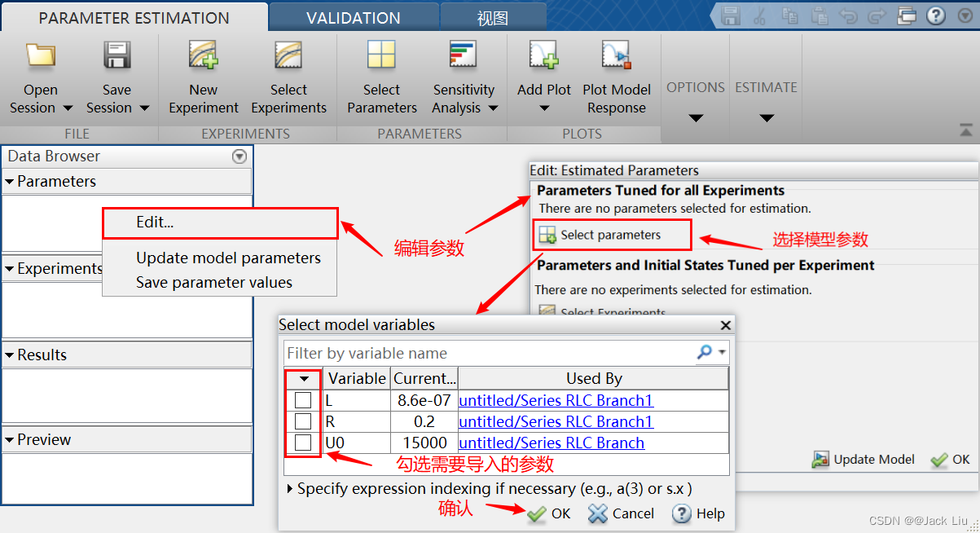Viewport: 980px width, 533px height.
Task: Click the Used By column header
Action: click(x=594, y=378)
